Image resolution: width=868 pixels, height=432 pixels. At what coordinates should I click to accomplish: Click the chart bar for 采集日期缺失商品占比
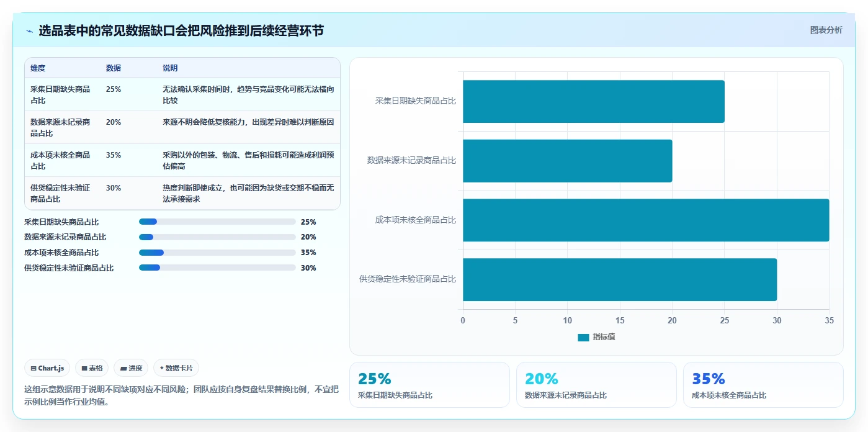594,101
